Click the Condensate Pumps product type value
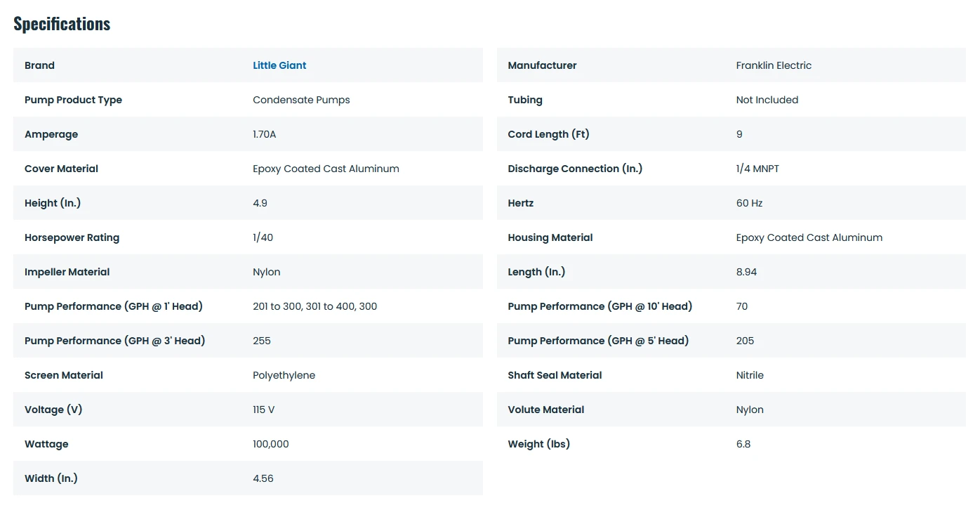Image resolution: width=980 pixels, height=510 pixels. (301, 100)
